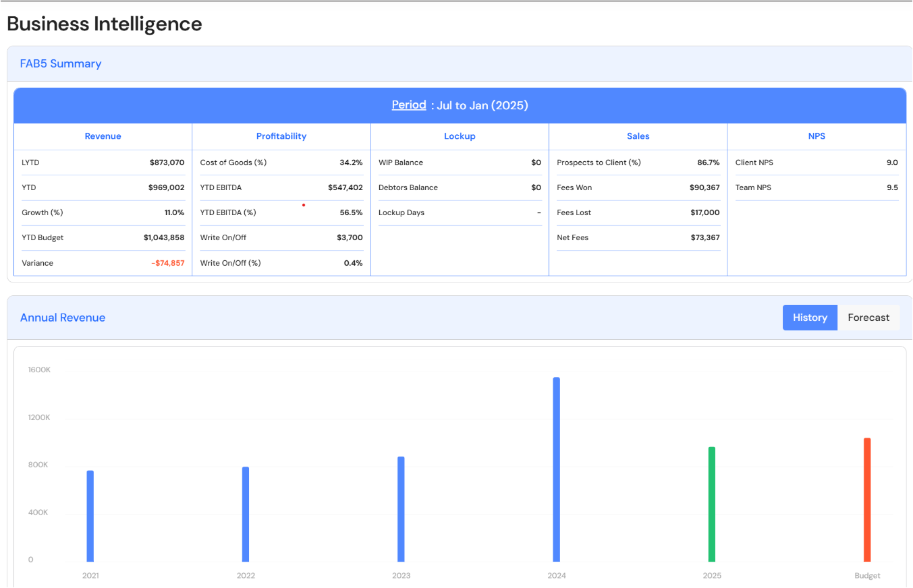Select the Client NPS score 9.0
The width and height of the screenshot is (913, 588).
891,163
